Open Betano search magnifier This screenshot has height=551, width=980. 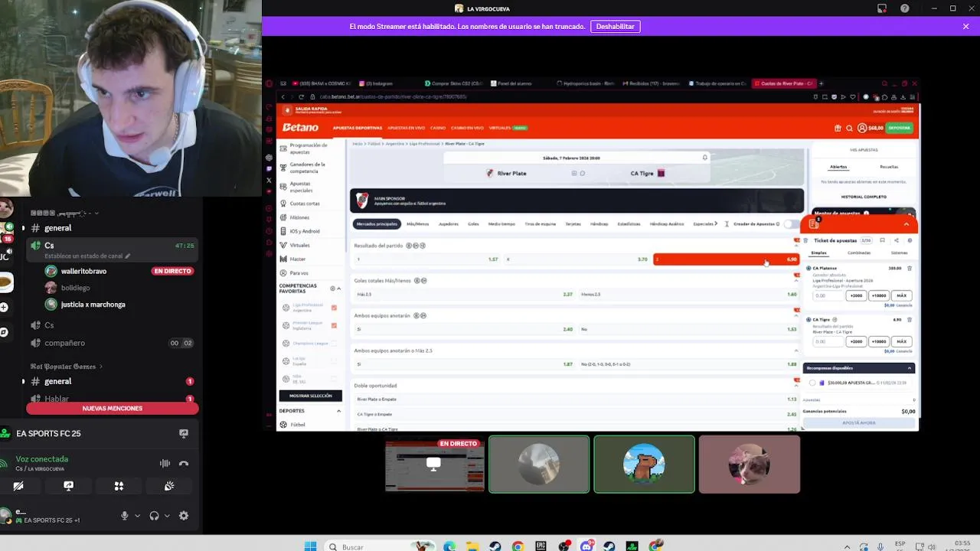[x=849, y=128]
